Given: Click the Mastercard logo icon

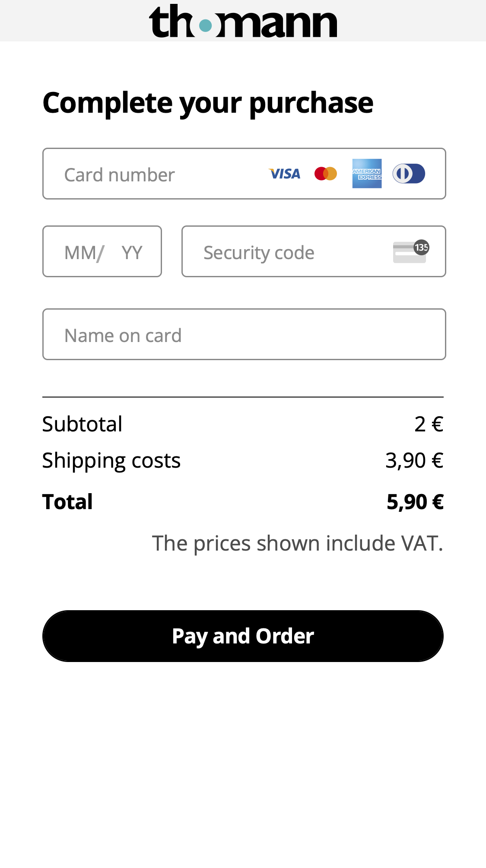Looking at the screenshot, I should point(325,174).
